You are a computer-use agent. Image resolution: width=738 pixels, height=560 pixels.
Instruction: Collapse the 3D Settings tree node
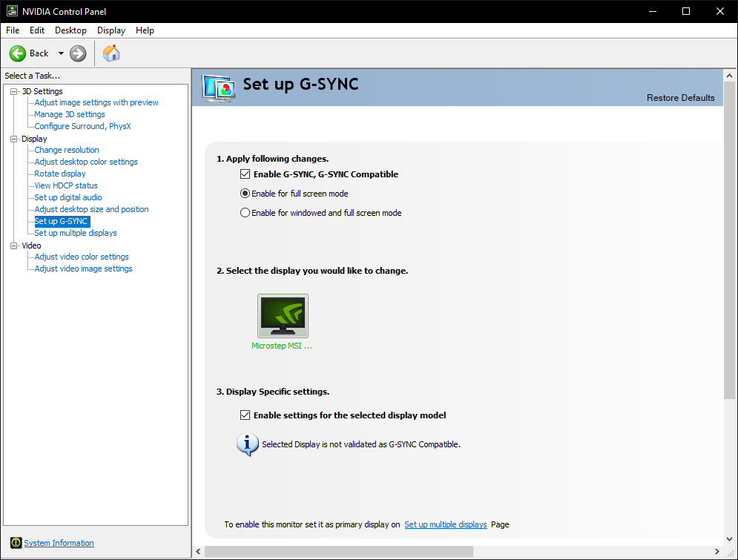(14, 91)
